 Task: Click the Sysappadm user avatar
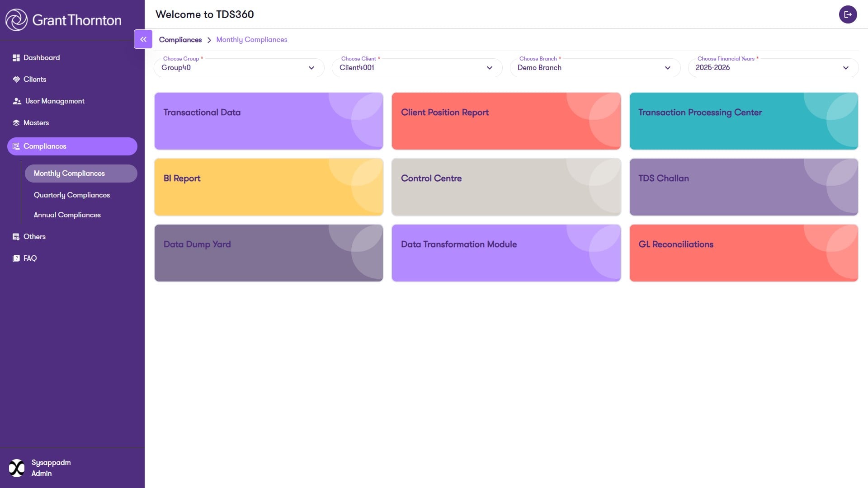17,468
